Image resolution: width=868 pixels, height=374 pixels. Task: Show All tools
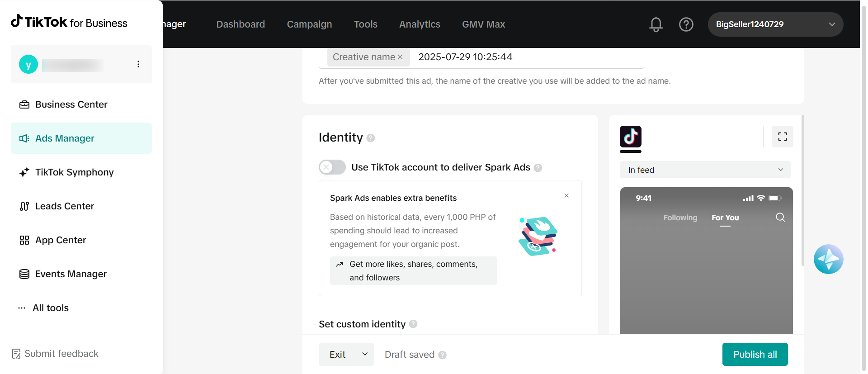pos(81,308)
